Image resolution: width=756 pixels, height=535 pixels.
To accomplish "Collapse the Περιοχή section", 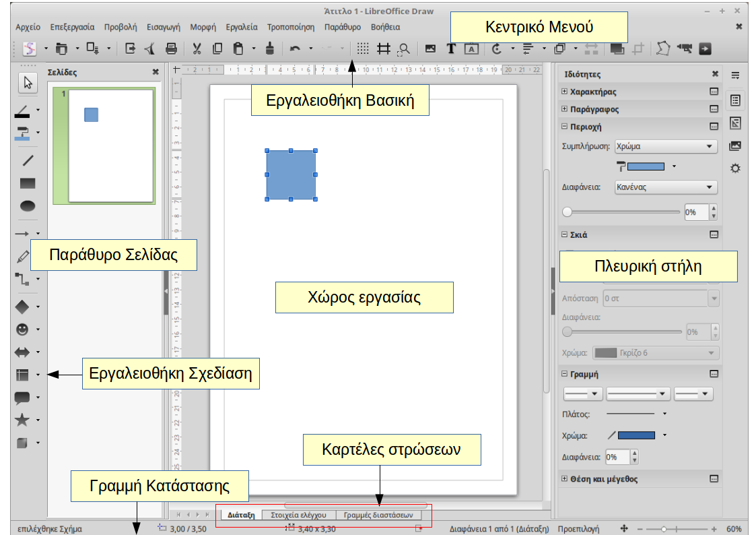I will 565,127.
